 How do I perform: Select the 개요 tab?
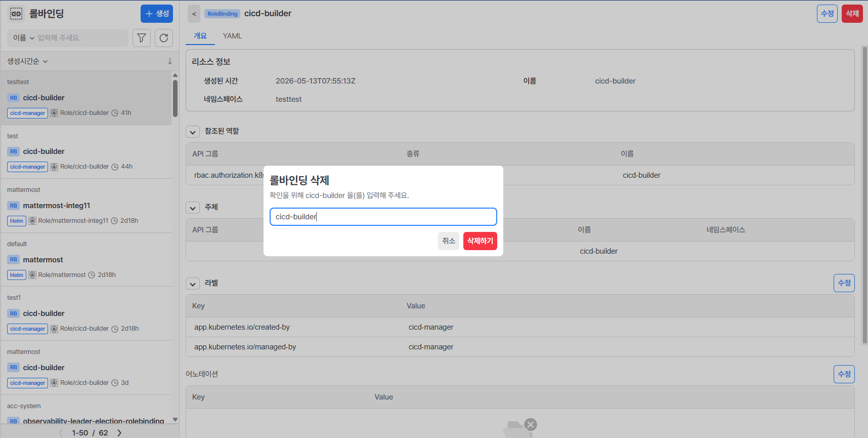pyautogui.click(x=200, y=36)
